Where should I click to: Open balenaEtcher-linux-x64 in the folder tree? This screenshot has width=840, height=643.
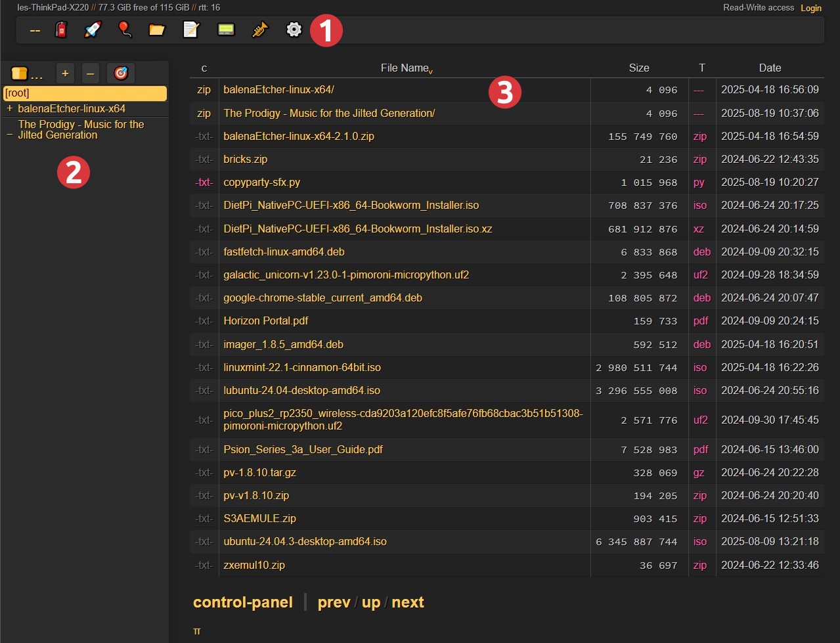(72, 108)
